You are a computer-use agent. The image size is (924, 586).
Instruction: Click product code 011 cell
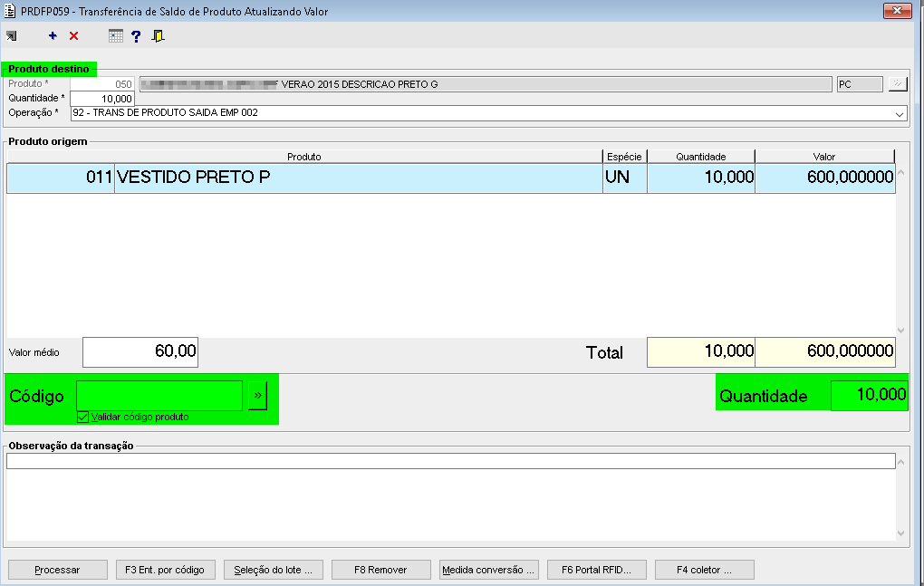pos(61,178)
